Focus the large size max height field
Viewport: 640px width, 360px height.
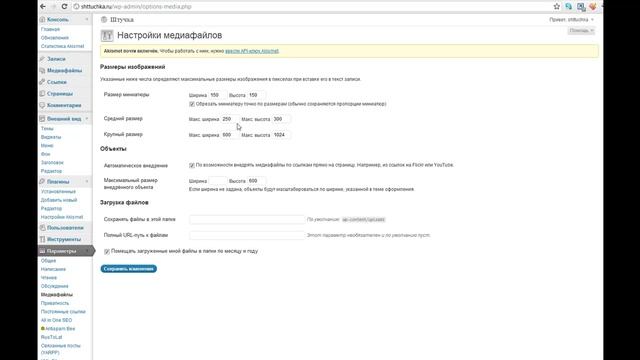point(282,135)
